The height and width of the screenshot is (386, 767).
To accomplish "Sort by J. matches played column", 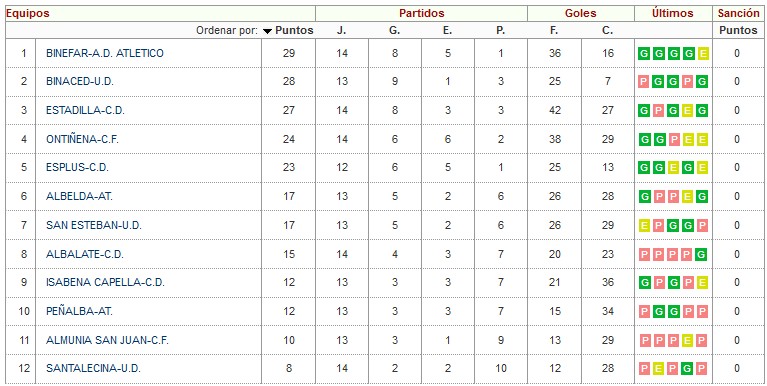I will pos(341,30).
